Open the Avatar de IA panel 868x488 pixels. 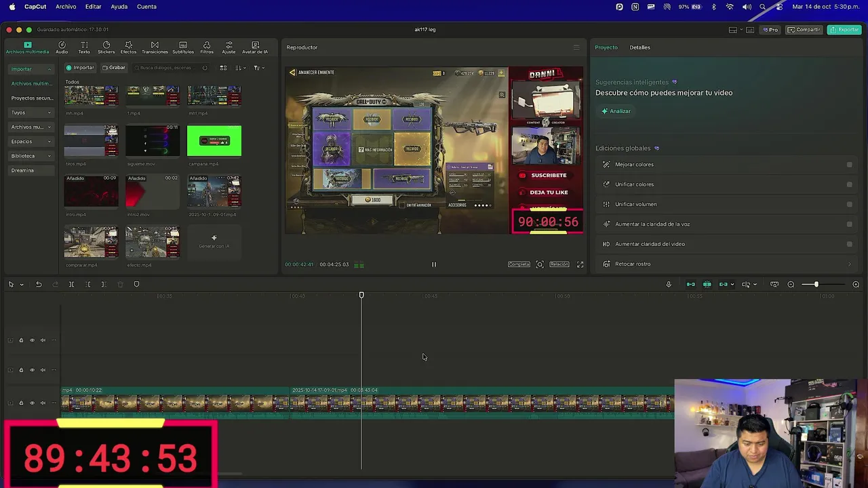tap(255, 47)
